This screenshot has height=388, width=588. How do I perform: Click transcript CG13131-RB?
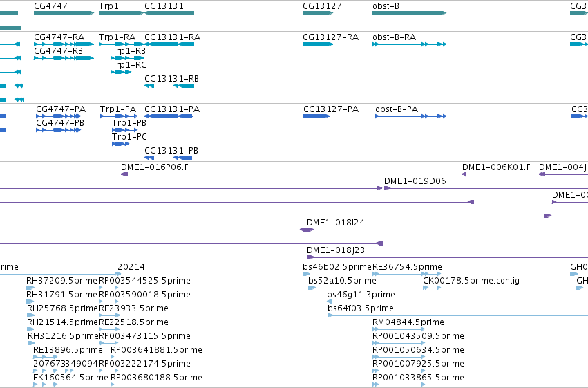(169, 86)
